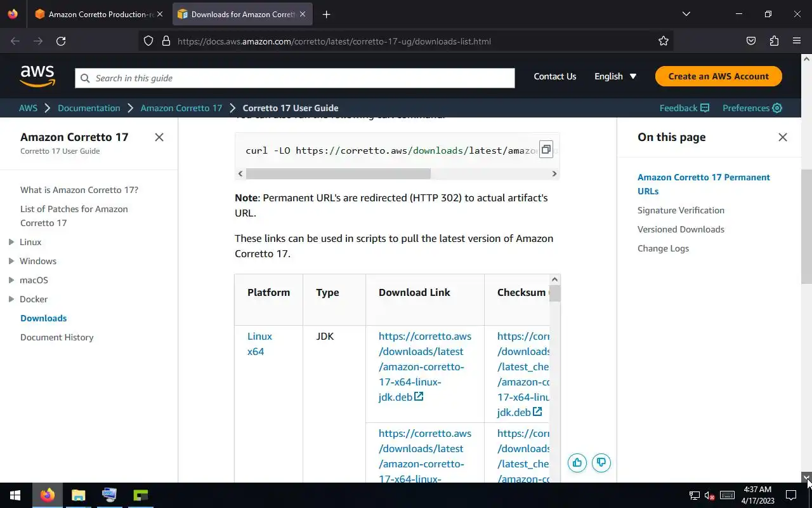Expand the Linux section in sidebar

(11, 242)
